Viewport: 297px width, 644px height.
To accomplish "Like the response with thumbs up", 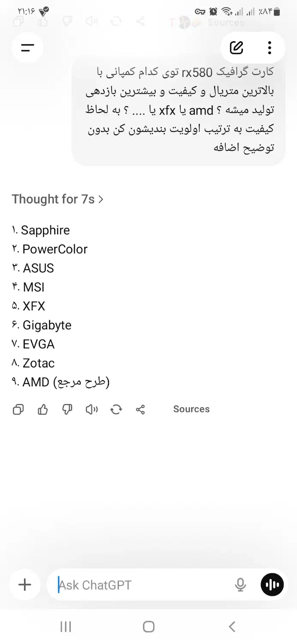I will (x=43, y=410).
